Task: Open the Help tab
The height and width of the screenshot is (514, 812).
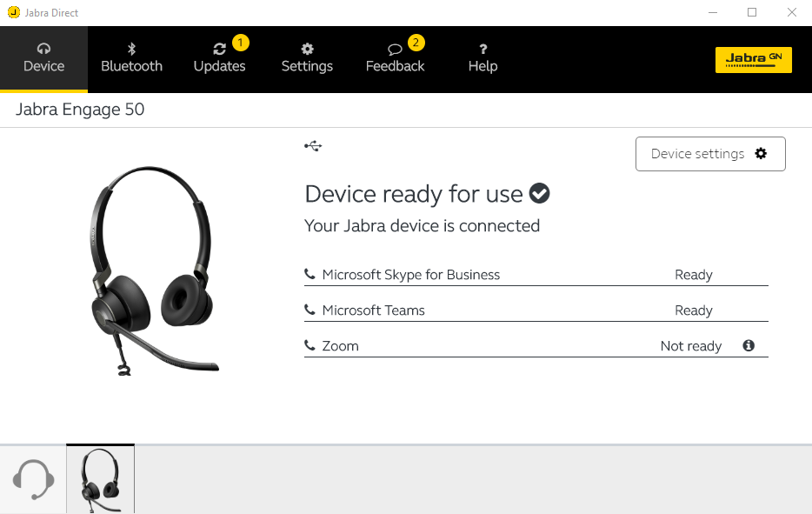Action: [483, 59]
